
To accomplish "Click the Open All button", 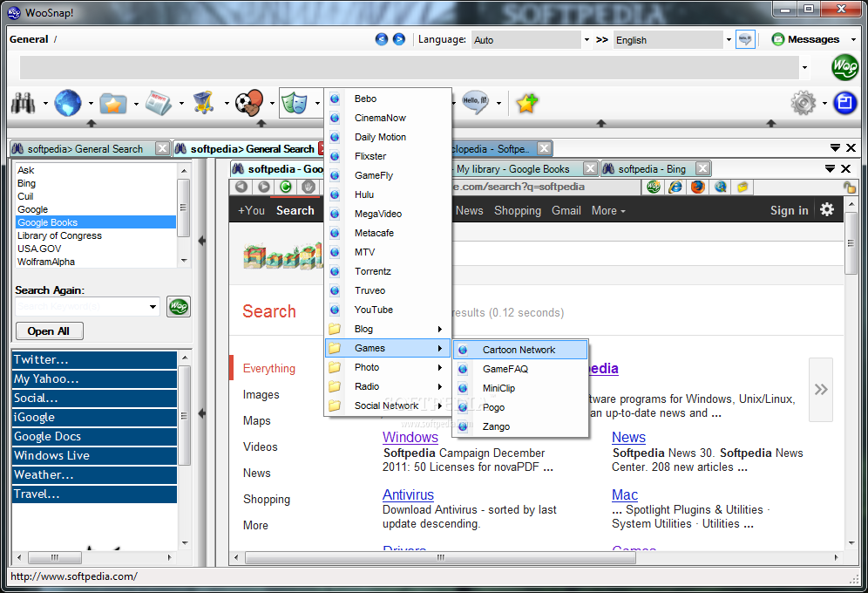I will coord(50,331).
